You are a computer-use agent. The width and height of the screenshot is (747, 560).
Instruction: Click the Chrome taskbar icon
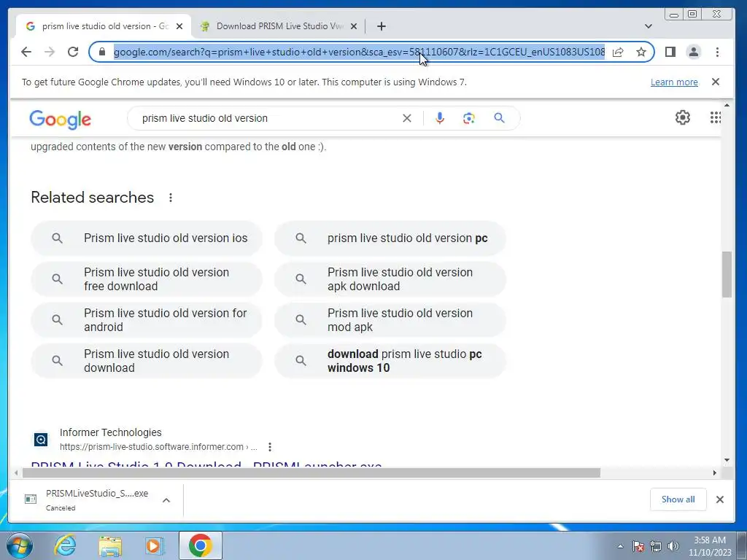tap(200, 545)
